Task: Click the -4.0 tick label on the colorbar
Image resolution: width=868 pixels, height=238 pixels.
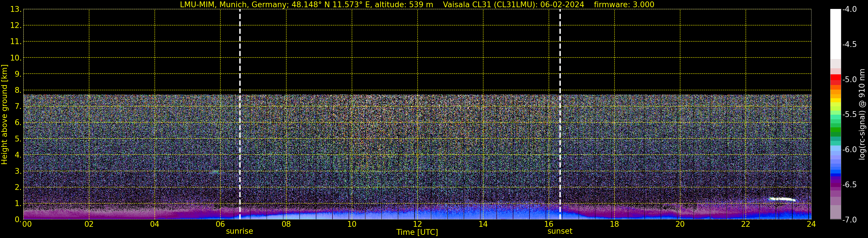Action: (849, 9)
